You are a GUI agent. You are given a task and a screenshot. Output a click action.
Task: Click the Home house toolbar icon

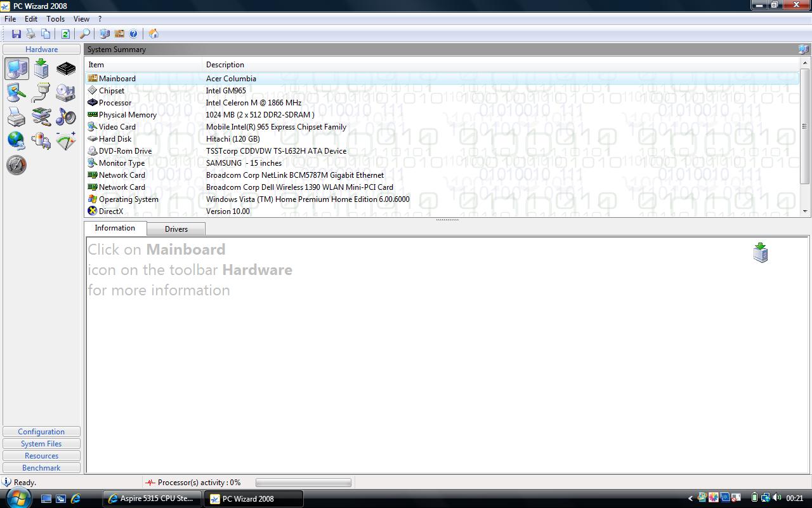point(154,34)
